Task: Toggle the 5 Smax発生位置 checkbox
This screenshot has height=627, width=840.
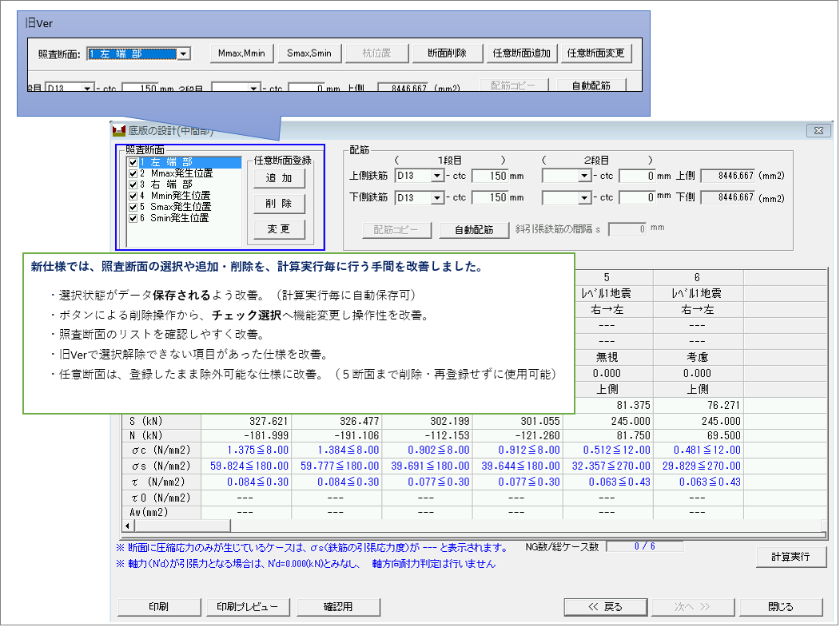Action: click(133, 207)
